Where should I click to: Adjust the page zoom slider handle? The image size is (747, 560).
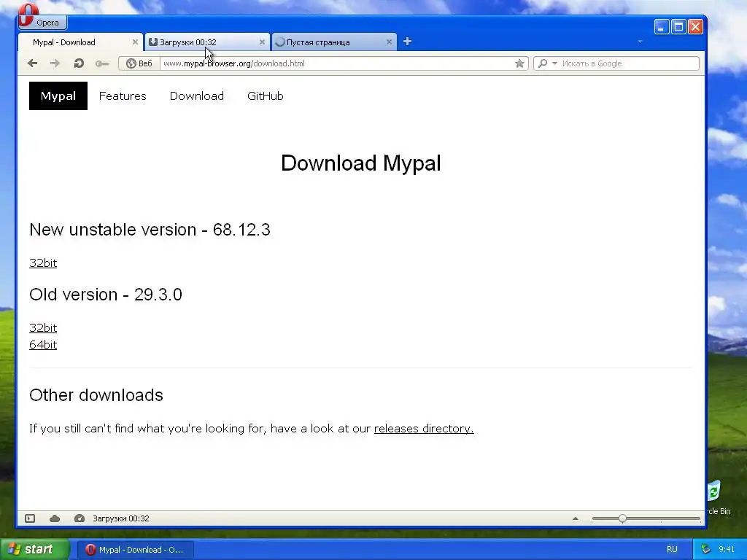point(622,518)
